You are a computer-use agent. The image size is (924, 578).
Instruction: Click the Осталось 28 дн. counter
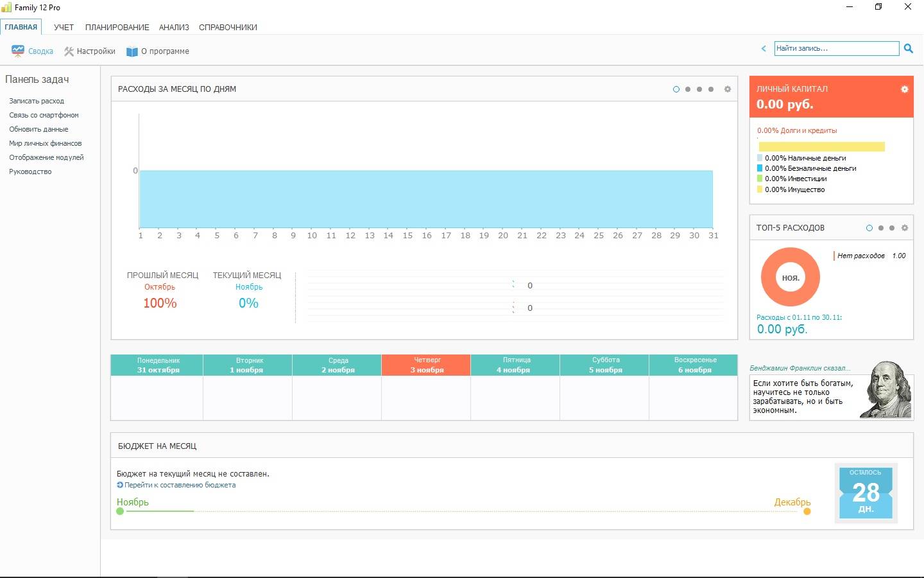866,493
